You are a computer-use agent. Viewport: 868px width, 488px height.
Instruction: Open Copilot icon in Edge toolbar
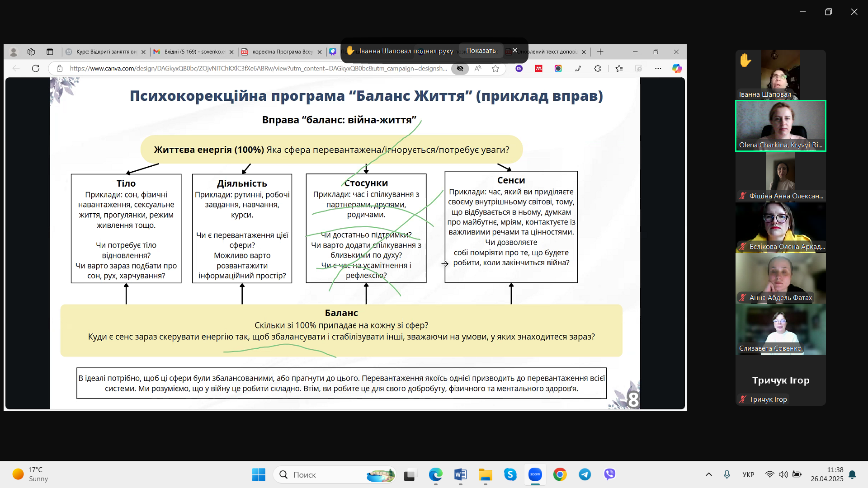click(676, 68)
